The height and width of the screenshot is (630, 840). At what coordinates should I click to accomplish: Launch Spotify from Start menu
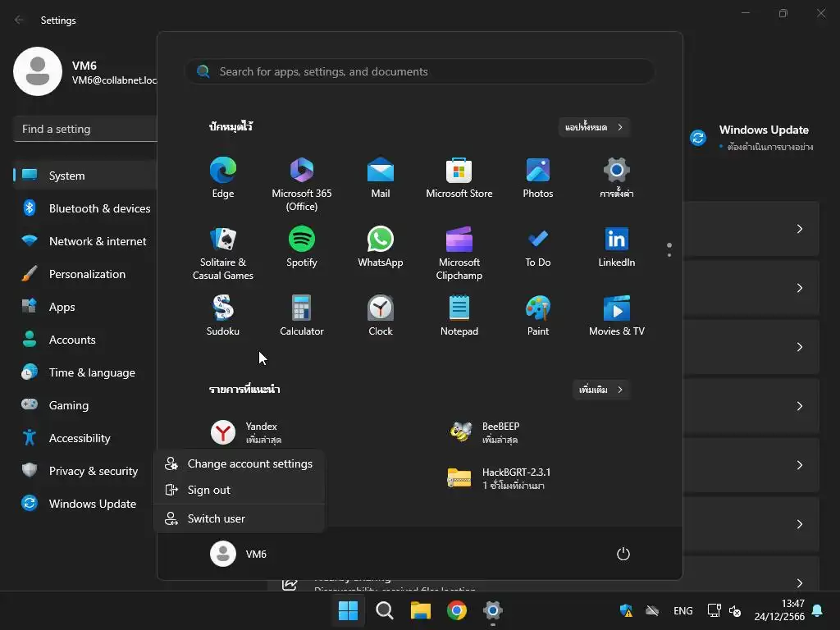(x=302, y=247)
